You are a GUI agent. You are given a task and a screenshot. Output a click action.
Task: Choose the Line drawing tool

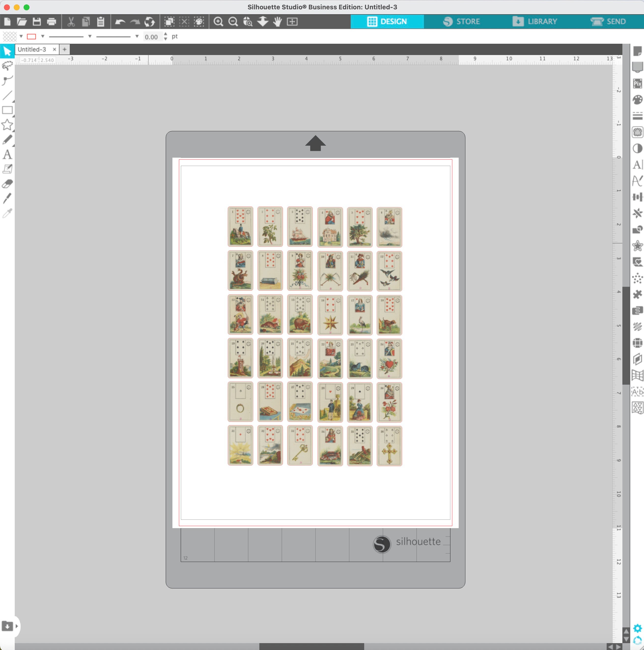7,96
